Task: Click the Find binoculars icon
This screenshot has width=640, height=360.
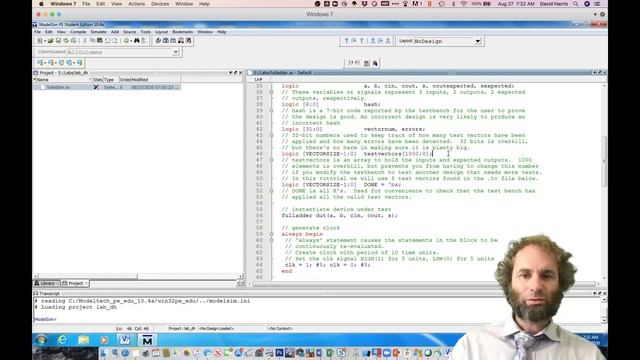Action: pyautogui.click(x=137, y=41)
